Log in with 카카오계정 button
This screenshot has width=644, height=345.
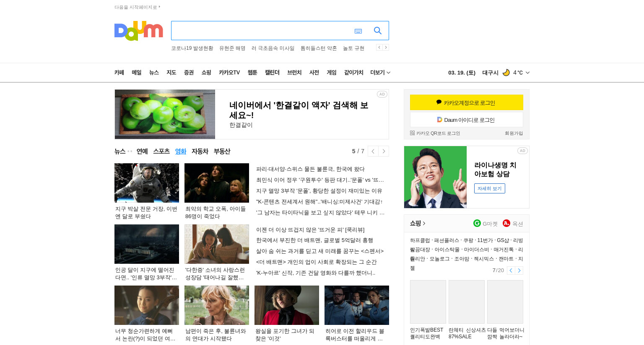(467, 102)
